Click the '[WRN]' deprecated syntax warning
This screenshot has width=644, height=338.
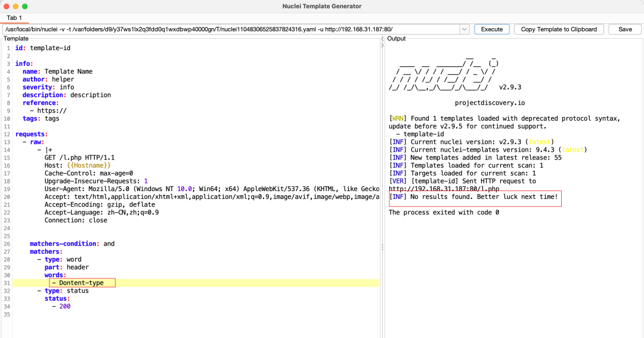tap(504, 122)
